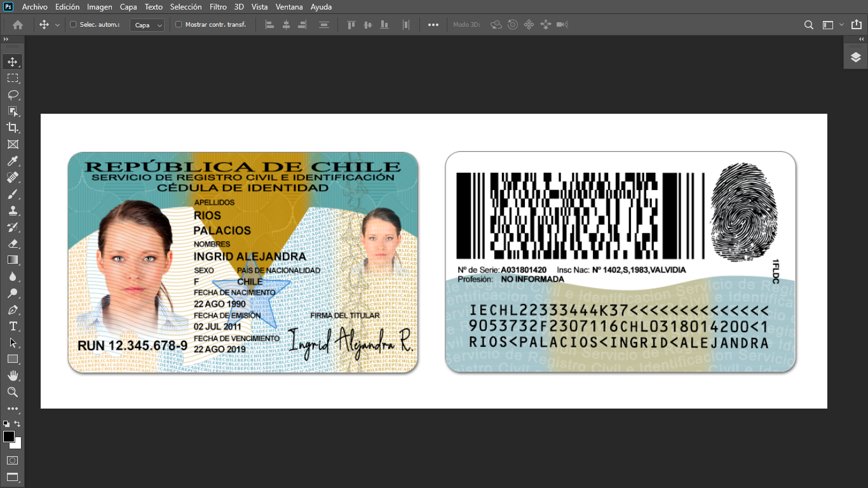Click the background color swatch
This screenshot has height=488, width=868.
click(18, 445)
